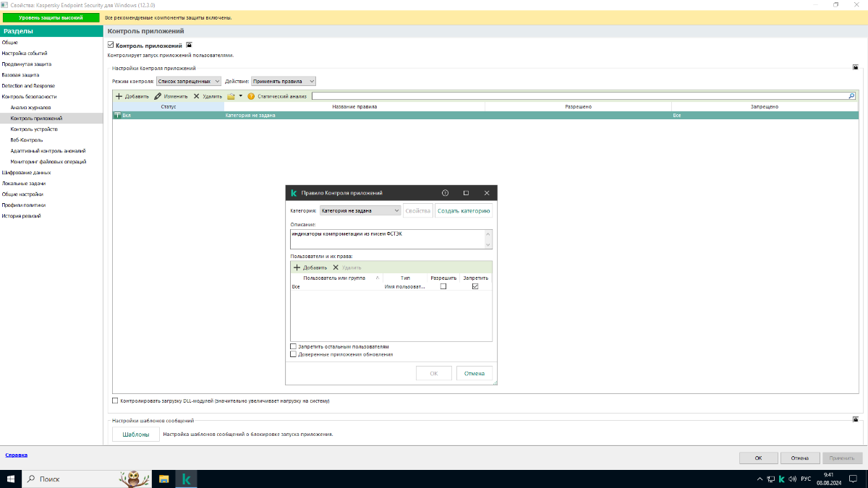This screenshot has height=488, width=868.
Task: Open Настройка событий section
Action: (25, 53)
